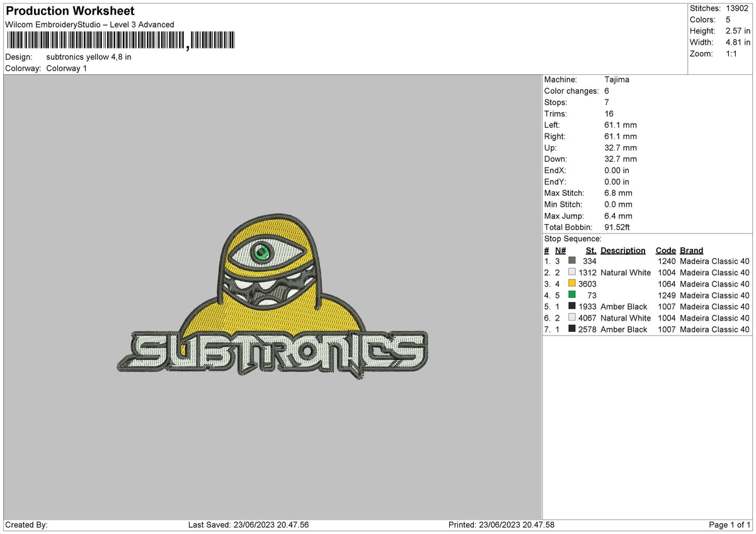Click the Description column header
This screenshot has height=534, width=756.
pyautogui.click(x=622, y=250)
